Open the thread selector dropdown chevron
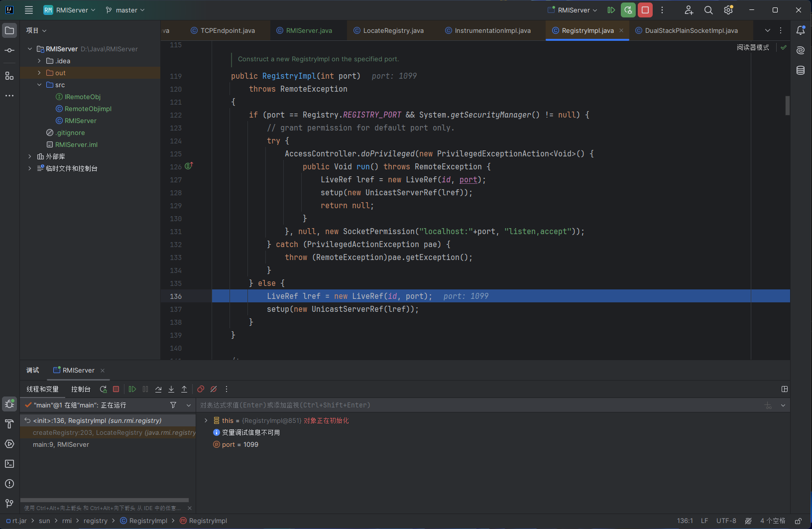This screenshot has width=812, height=529. point(188,405)
